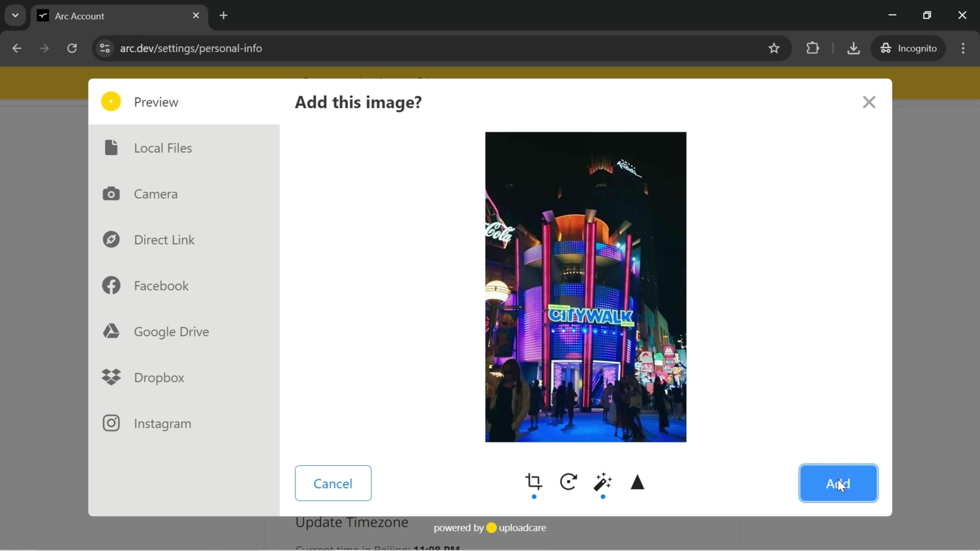Image resolution: width=980 pixels, height=551 pixels.
Task: Click the close dialog X button
Action: point(869,102)
